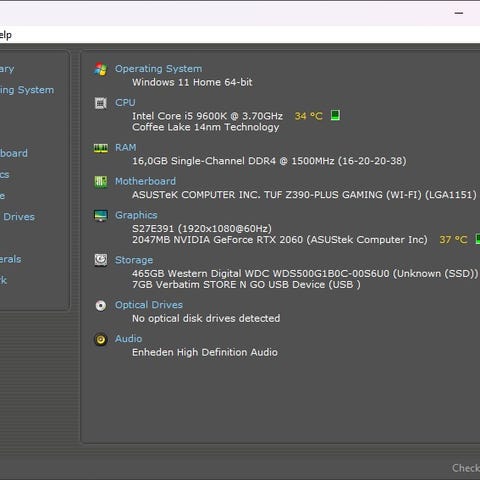The height and width of the screenshot is (480, 480).
Task: Click No optical disk drives detected text
Action: click(206, 318)
